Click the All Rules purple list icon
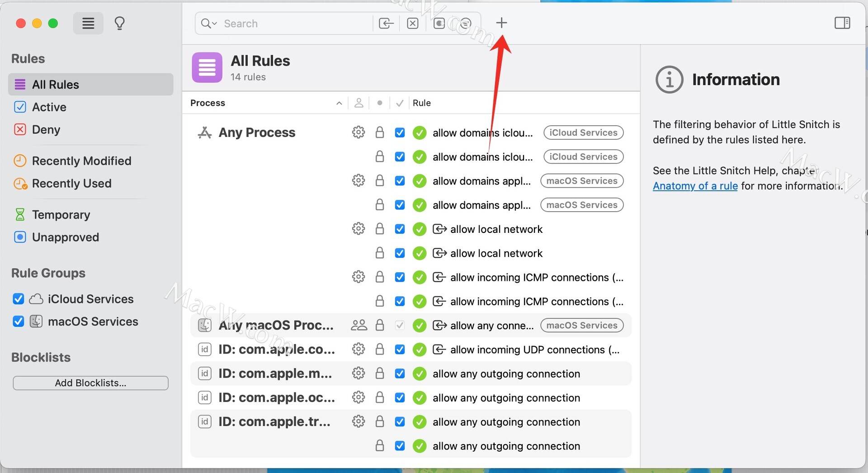 point(207,67)
